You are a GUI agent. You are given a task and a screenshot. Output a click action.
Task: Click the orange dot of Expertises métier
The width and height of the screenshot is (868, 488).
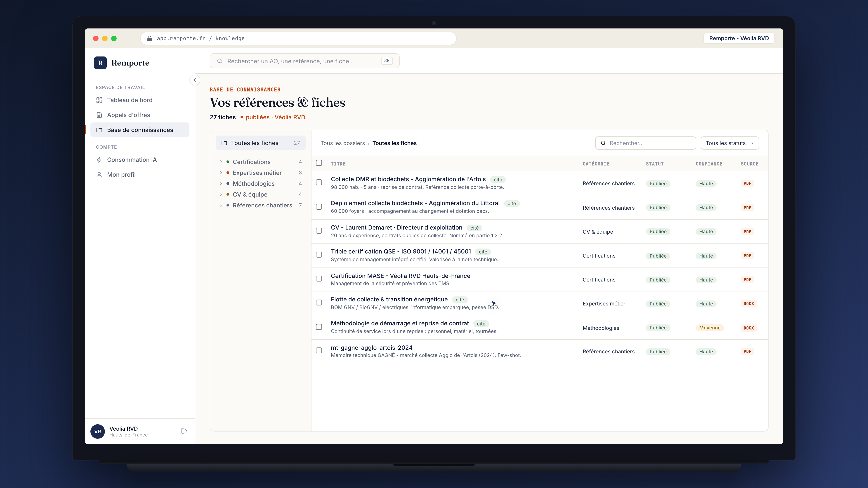click(x=228, y=173)
